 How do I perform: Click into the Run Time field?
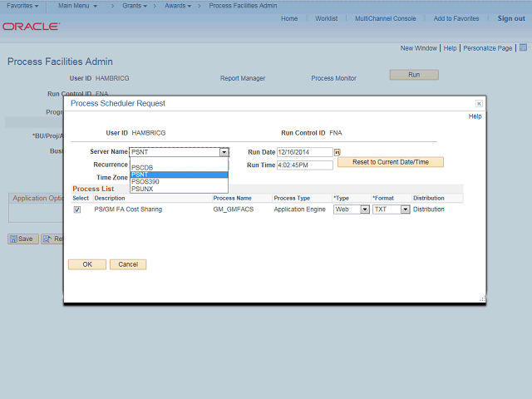click(x=305, y=165)
